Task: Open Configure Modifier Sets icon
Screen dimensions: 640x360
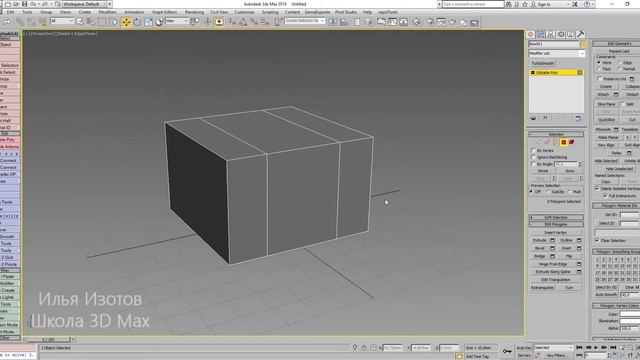Action: pyautogui.click(x=578, y=118)
